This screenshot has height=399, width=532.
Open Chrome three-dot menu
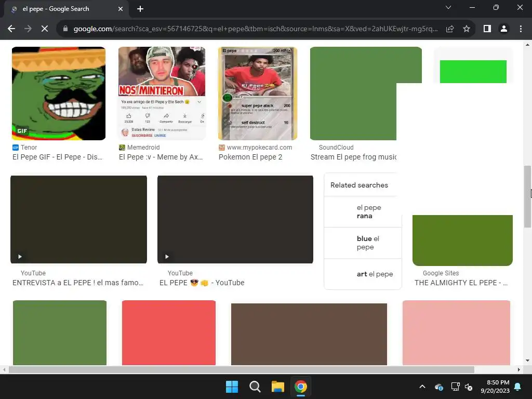[521, 29]
